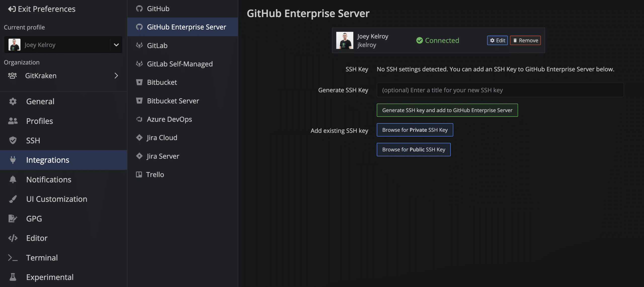Click the GitHub octocat icon

pos(139,9)
